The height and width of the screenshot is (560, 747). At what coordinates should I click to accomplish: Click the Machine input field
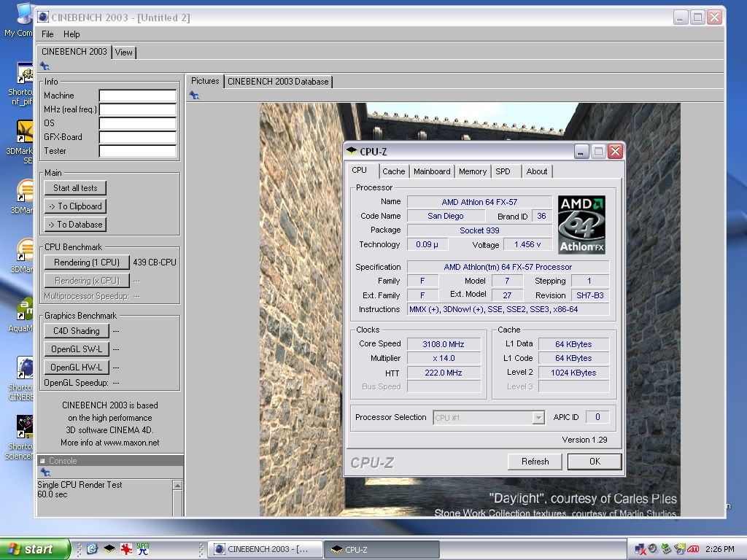click(x=137, y=96)
